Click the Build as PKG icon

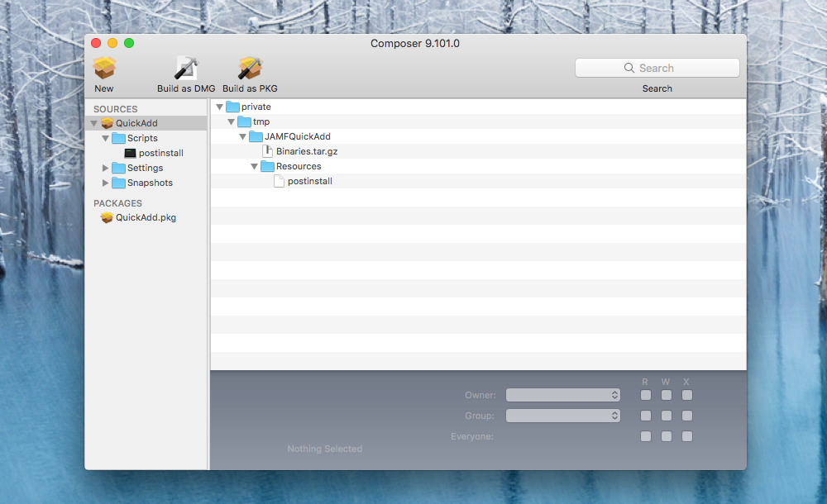(x=250, y=69)
